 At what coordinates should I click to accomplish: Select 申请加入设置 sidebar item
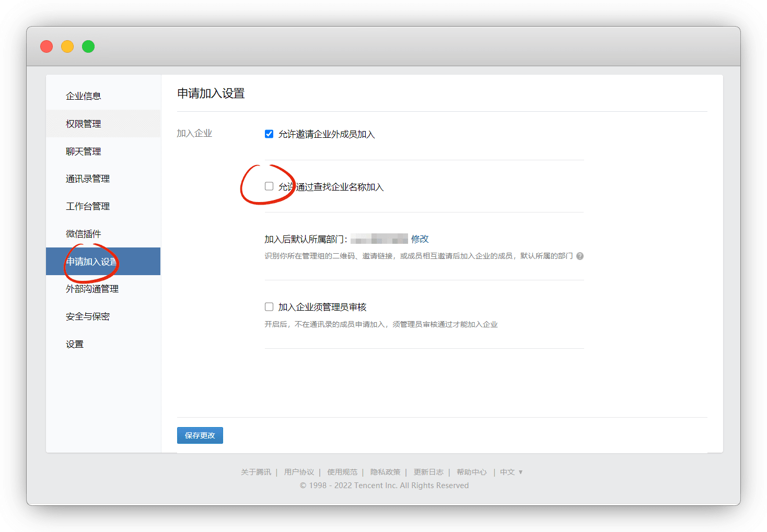(92, 262)
